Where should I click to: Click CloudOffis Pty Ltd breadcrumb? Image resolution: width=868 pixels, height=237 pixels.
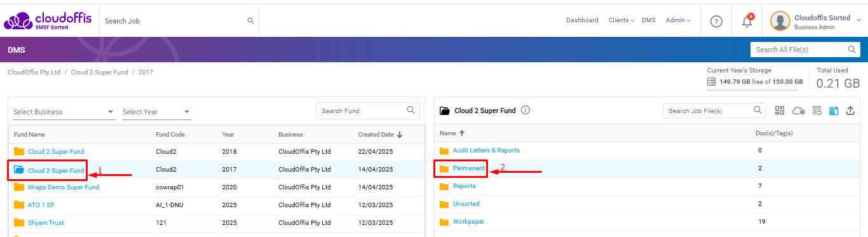(x=34, y=72)
